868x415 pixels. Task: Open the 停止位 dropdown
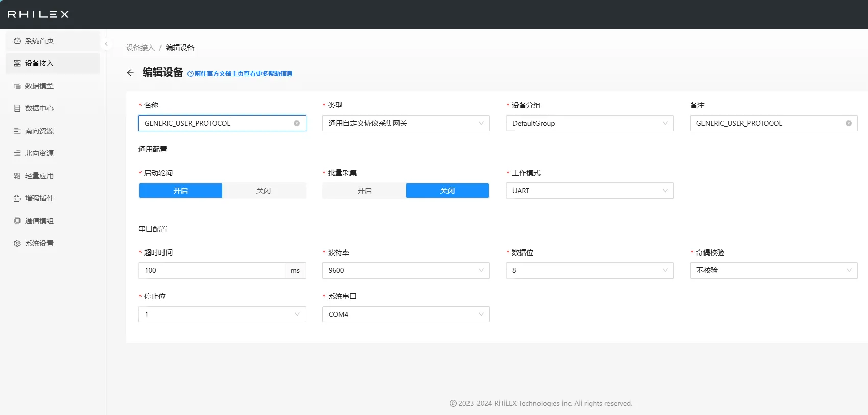[222, 314]
